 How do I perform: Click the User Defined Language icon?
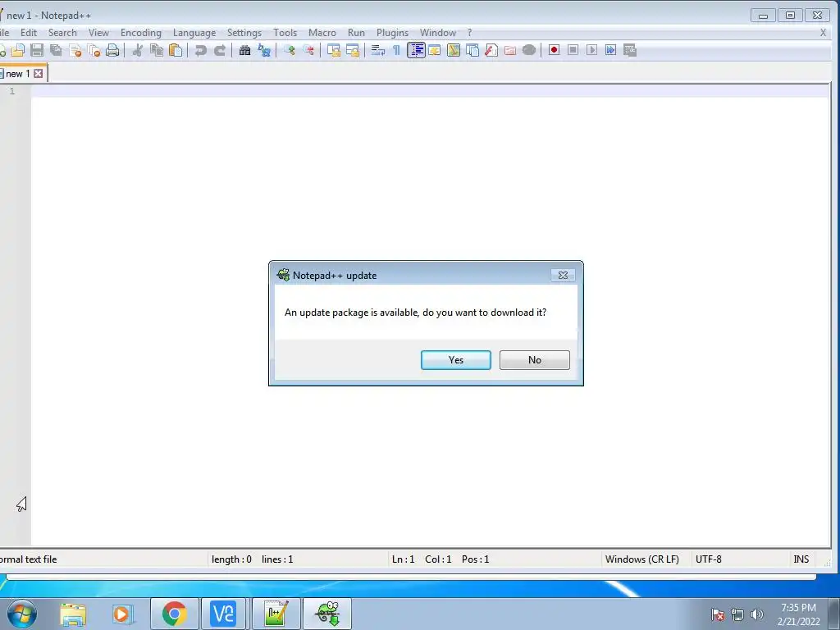[435, 50]
